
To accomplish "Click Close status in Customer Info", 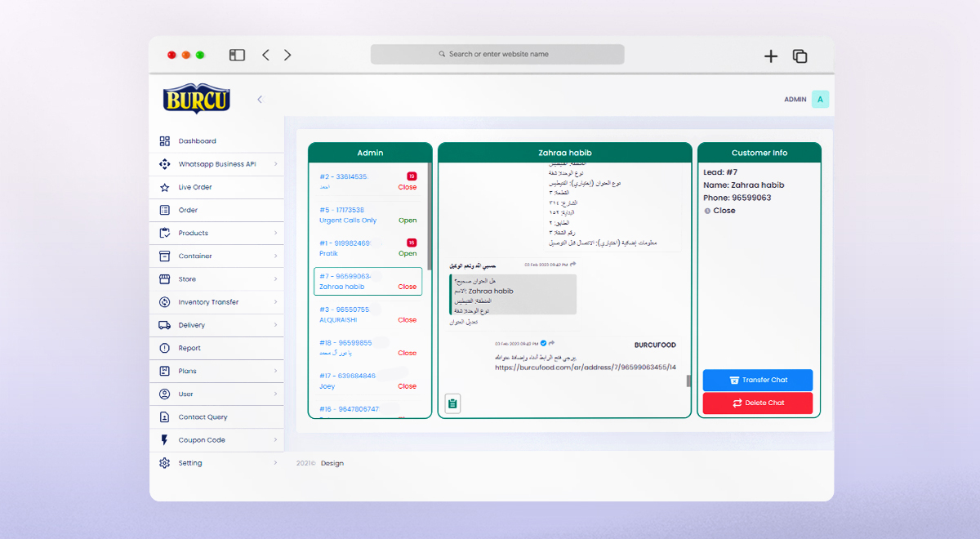I will pyautogui.click(x=723, y=211).
